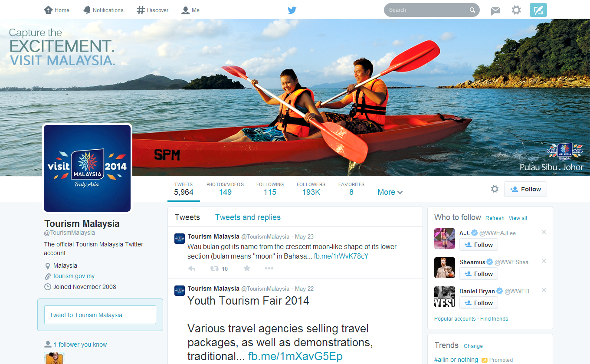Open the Notifications menu item
The width and height of the screenshot is (590, 364).
point(103,10)
